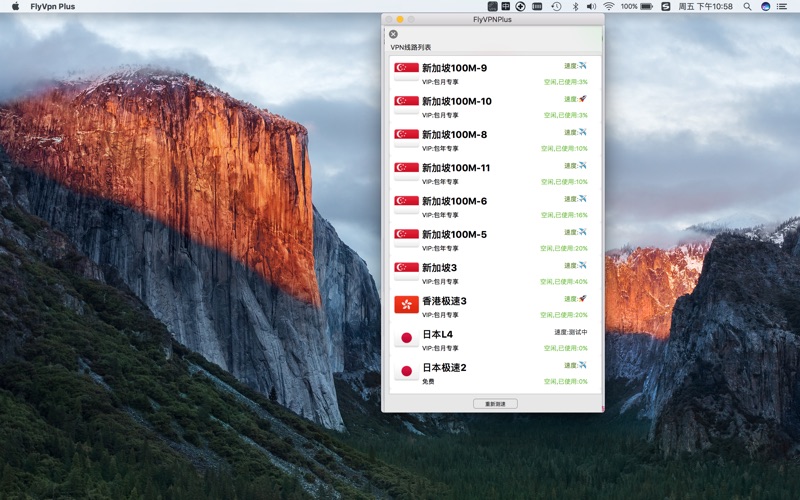Image resolution: width=800 pixels, height=500 pixels.
Task: Click Singapore flag of 新加坡100M-11
Action: [x=406, y=171]
